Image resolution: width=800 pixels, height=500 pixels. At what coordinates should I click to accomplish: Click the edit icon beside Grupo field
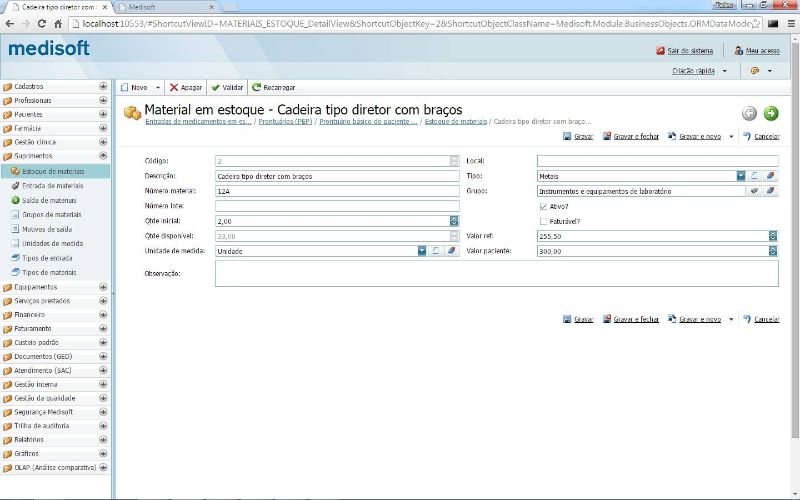(754, 191)
